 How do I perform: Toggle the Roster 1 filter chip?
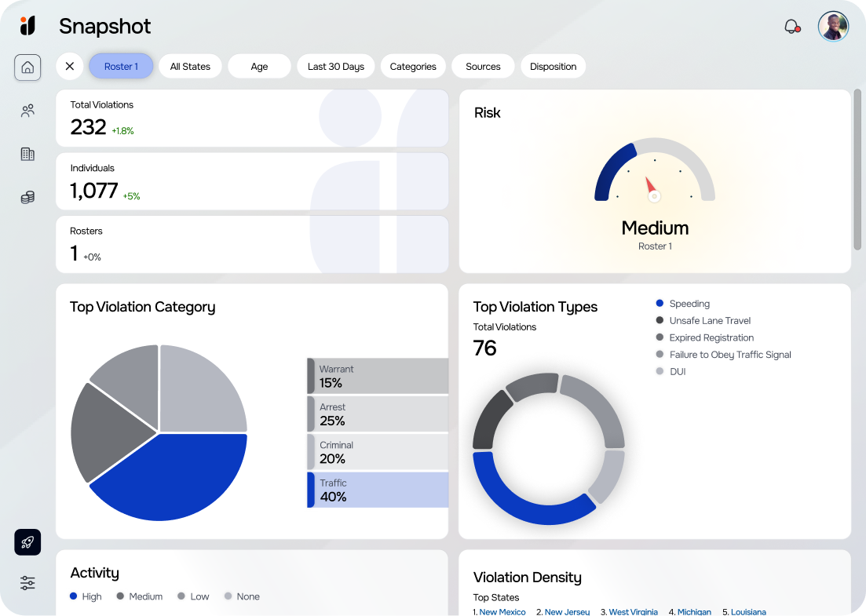(121, 67)
